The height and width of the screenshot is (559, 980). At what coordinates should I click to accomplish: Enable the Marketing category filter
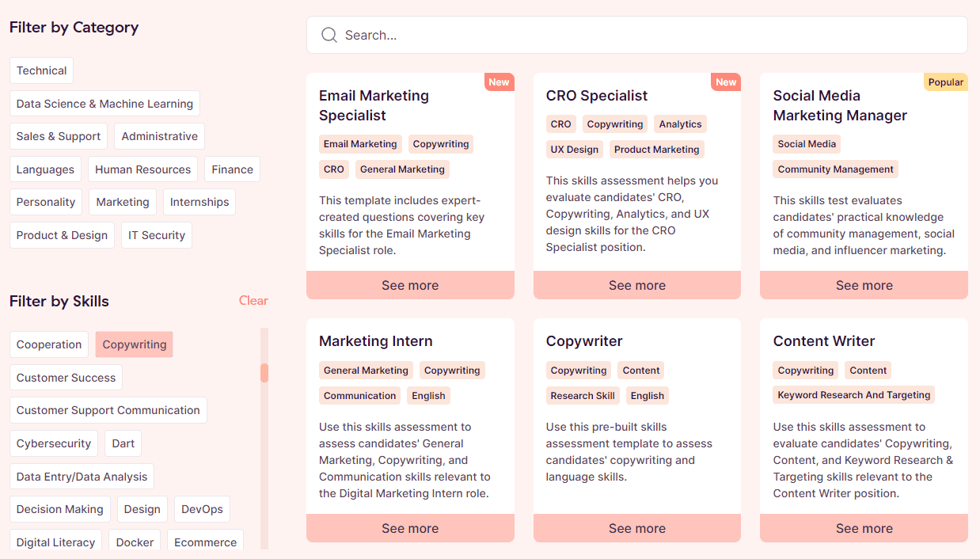pyautogui.click(x=122, y=202)
